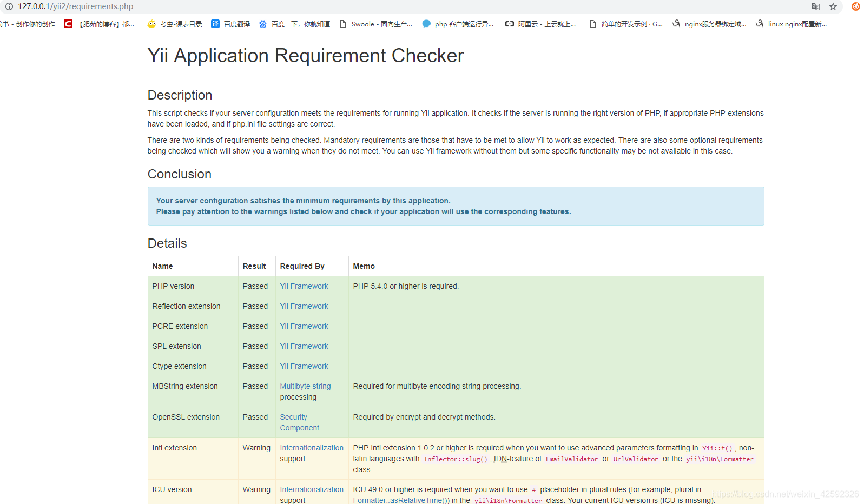Open the 创作你的创作 bookmark
864x504 pixels.
(28, 24)
